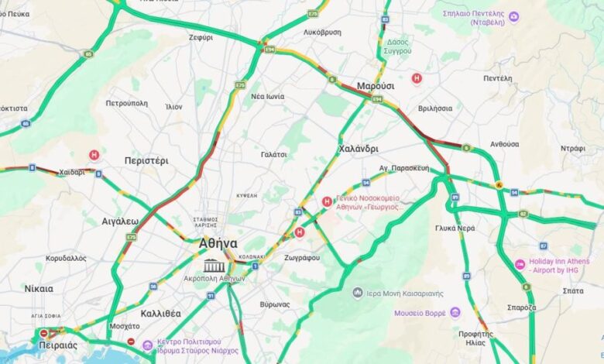This screenshot has width=604, height=364.
Task: Click the Αθήνα city label
Action: [x=218, y=243]
